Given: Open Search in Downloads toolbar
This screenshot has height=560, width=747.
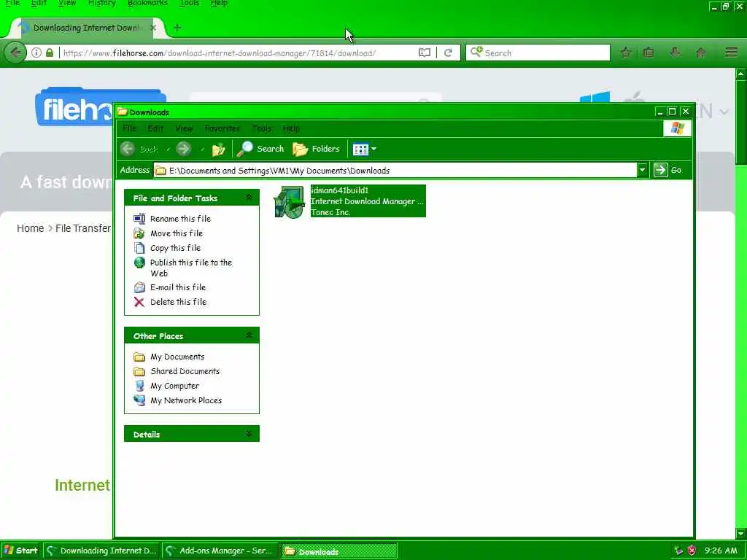Looking at the screenshot, I should (260, 149).
